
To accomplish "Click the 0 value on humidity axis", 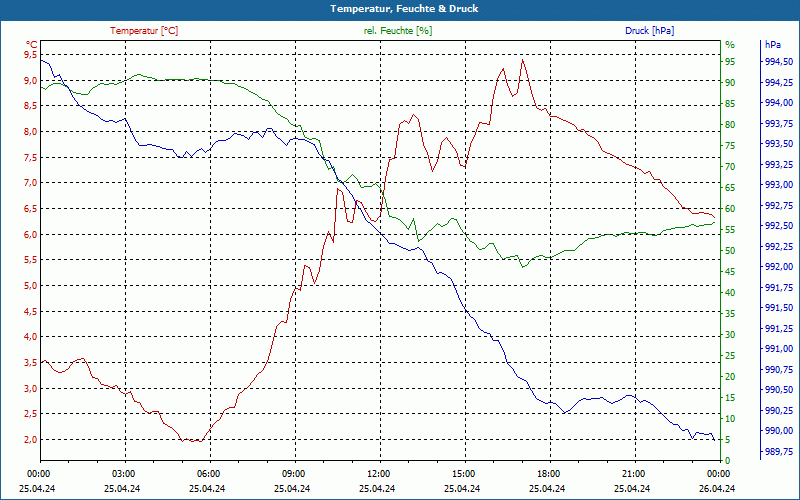I will (728, 461).
